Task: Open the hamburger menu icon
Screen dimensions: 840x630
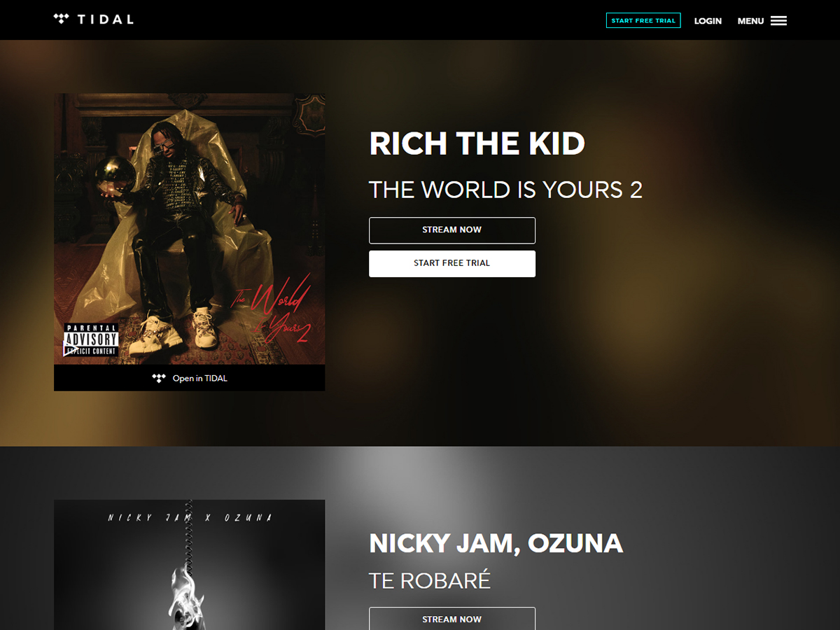Action: point(778,21)
